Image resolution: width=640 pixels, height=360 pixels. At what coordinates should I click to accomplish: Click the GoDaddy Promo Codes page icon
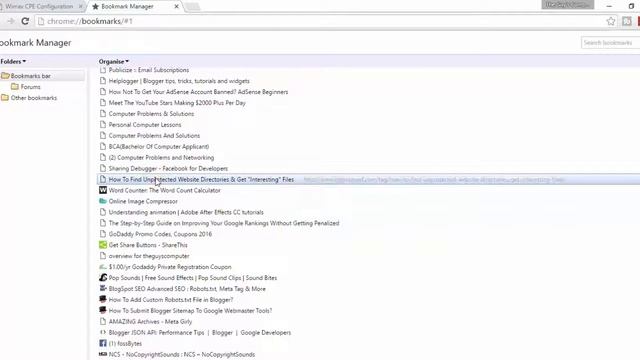tap(103, 234)
